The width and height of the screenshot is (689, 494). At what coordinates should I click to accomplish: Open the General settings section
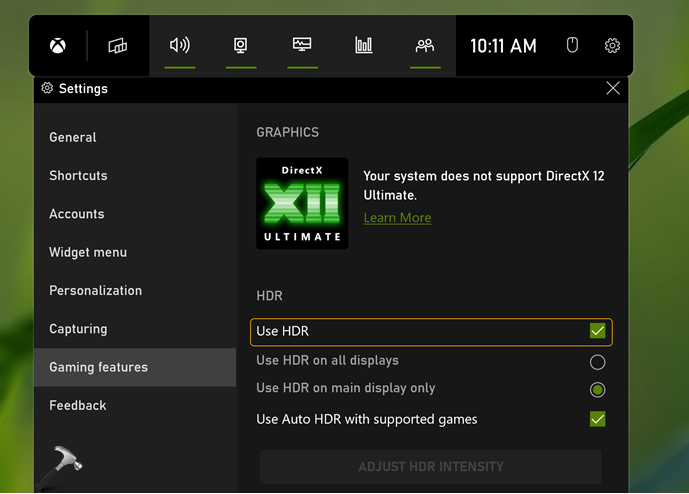[x=73, y=137]
